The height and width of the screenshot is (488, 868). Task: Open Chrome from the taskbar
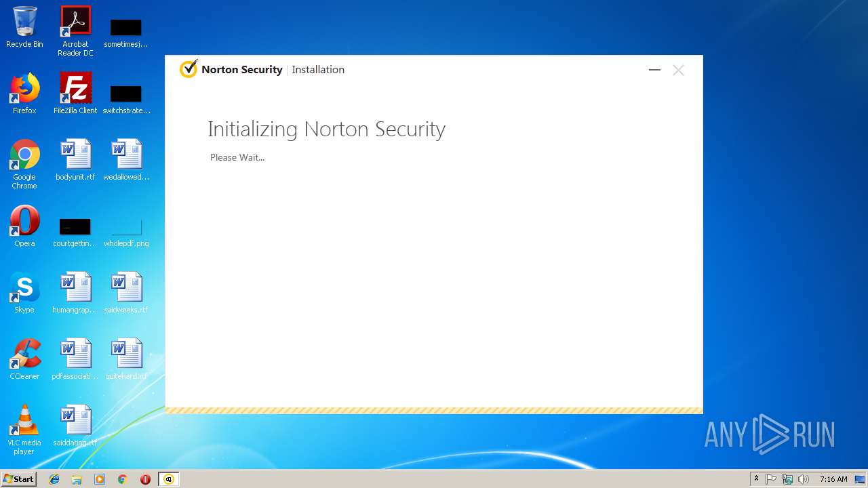pyautogui.click(x=123, y=479)
